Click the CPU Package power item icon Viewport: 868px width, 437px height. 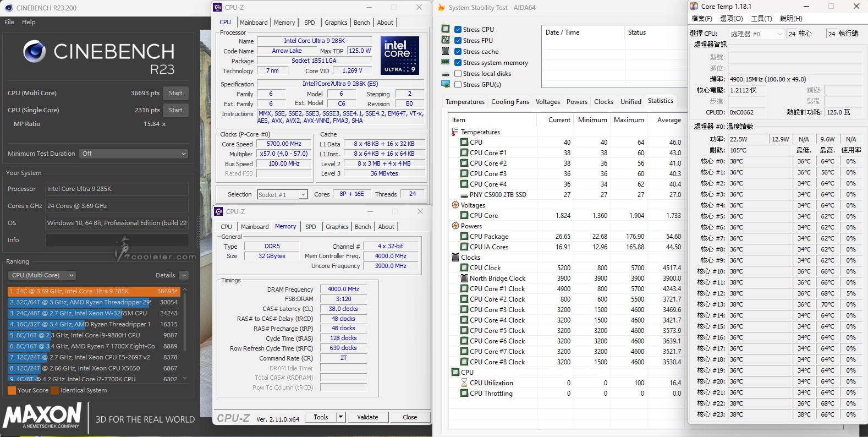coord(464,236)
